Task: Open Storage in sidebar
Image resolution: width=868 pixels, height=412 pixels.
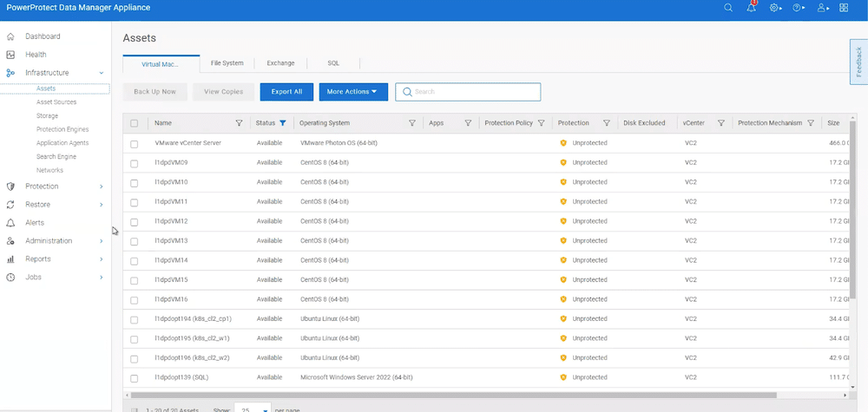Action: coord(47,116)
